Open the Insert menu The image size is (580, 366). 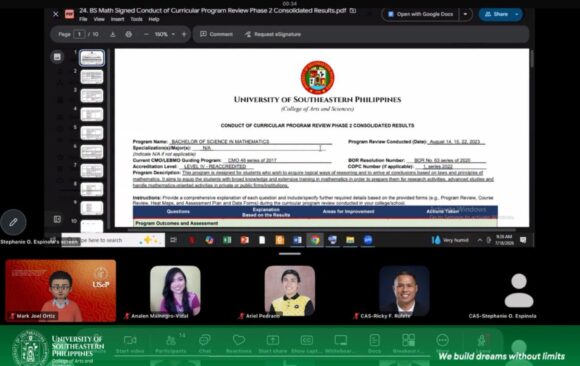point(118,19)
